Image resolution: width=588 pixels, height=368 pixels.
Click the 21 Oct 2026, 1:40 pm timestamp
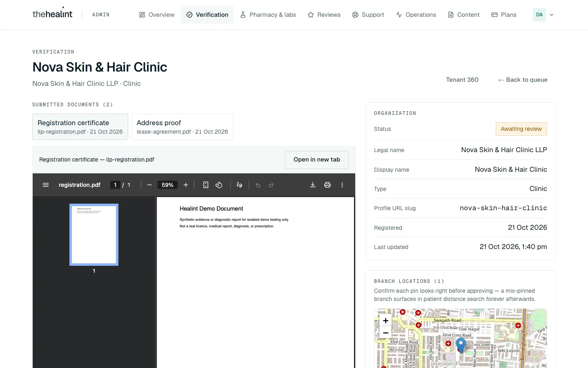coord(513,247)
